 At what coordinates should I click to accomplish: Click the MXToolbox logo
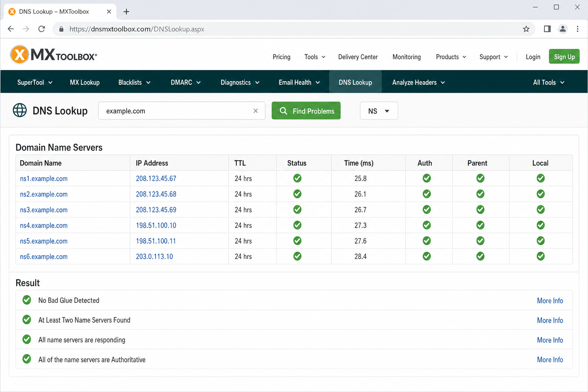[x=54, y=54]
